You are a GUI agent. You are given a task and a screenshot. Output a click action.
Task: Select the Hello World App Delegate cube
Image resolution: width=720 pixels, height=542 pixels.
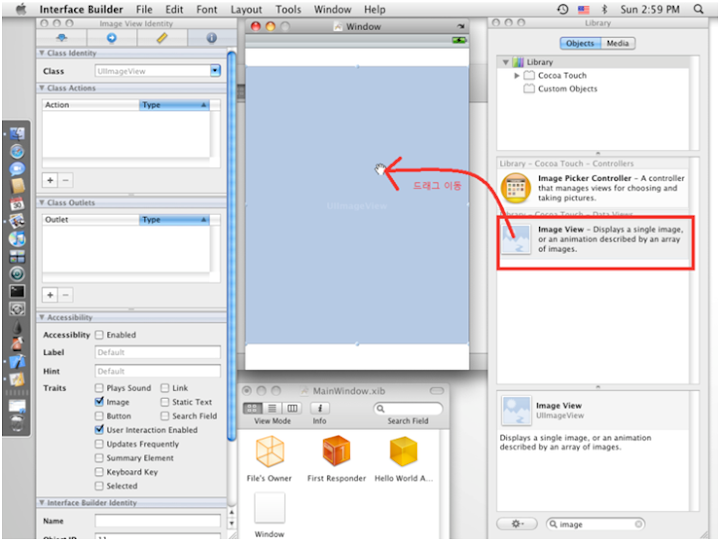403,452
